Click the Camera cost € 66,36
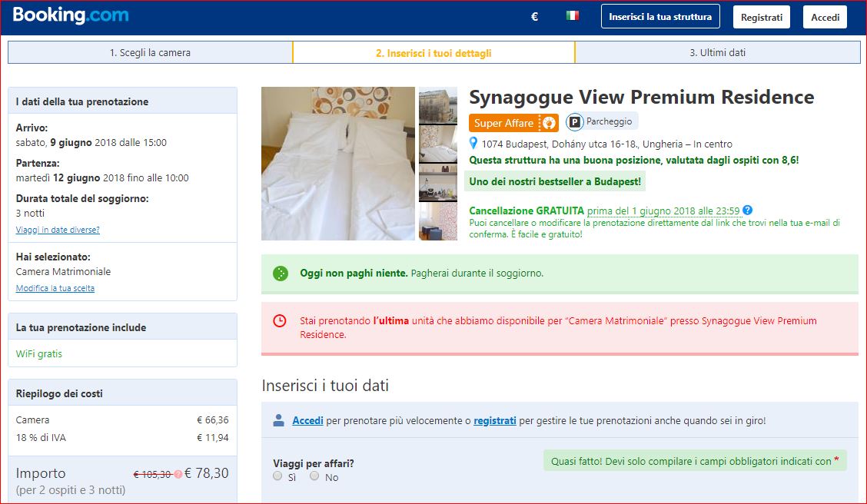Viewport: 867px width, 504px height. [213, 420]
